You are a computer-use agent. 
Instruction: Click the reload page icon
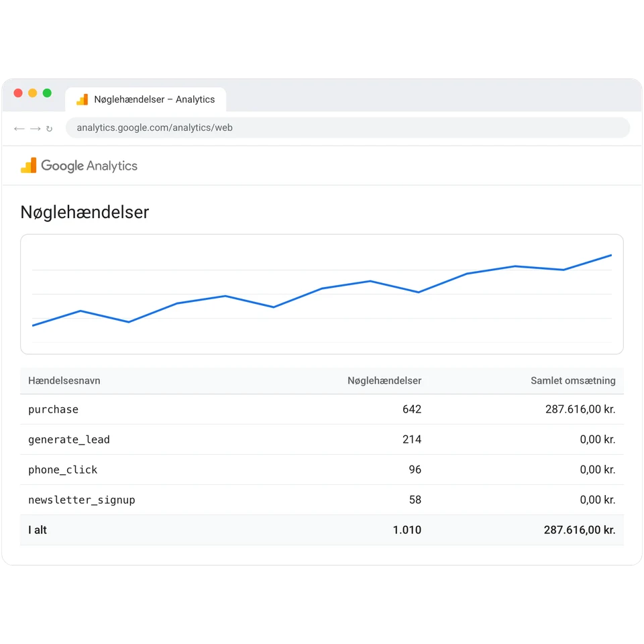tap(49, 129)
